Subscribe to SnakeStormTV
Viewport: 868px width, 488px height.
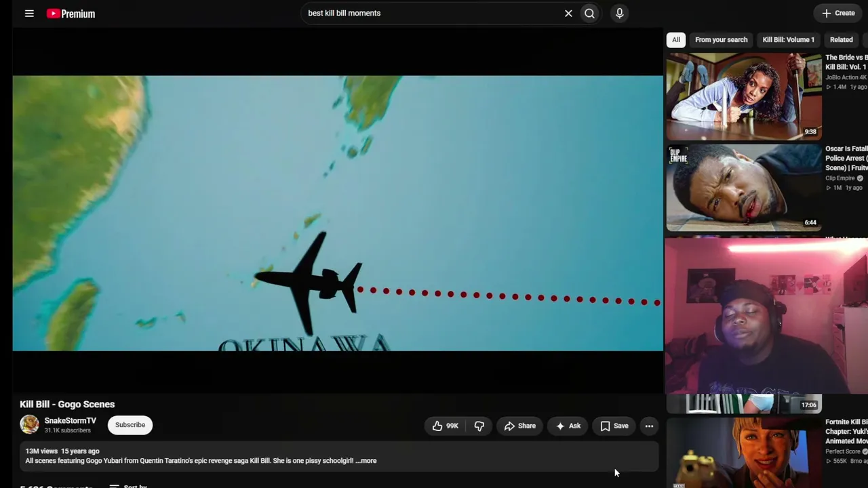[130, 425]
